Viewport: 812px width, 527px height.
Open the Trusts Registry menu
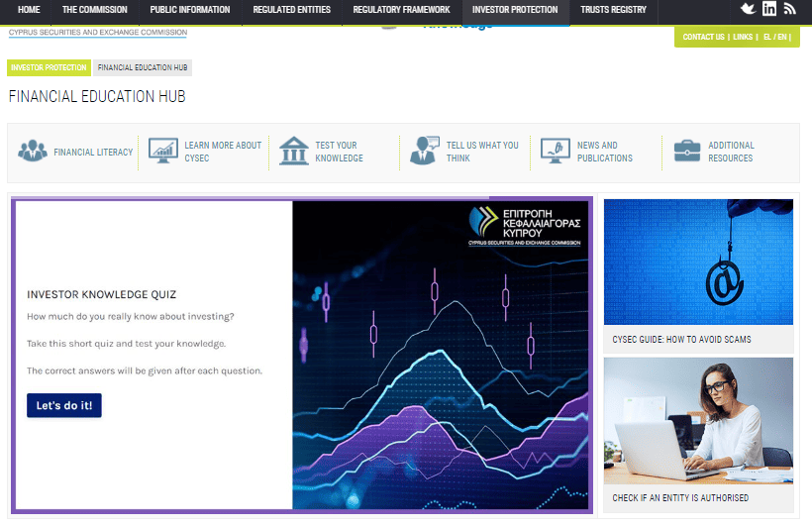[x=614, y=10]
